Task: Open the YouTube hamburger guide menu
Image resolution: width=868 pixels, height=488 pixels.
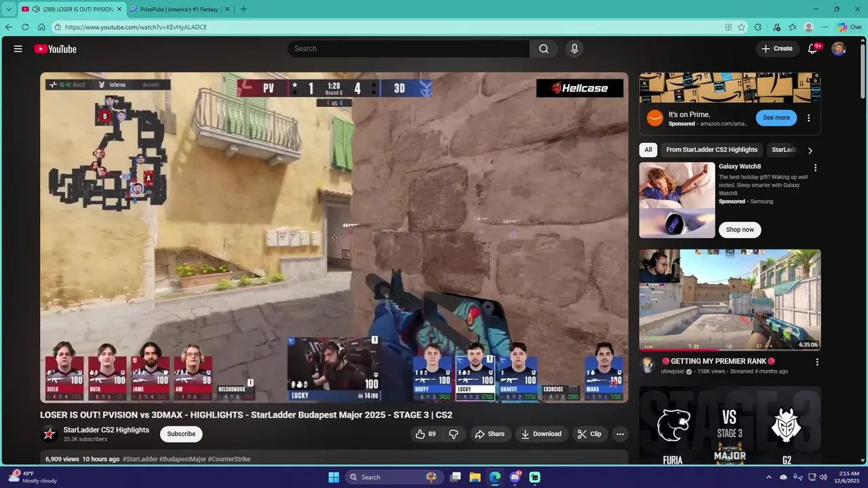Action: tap(18, 49)
